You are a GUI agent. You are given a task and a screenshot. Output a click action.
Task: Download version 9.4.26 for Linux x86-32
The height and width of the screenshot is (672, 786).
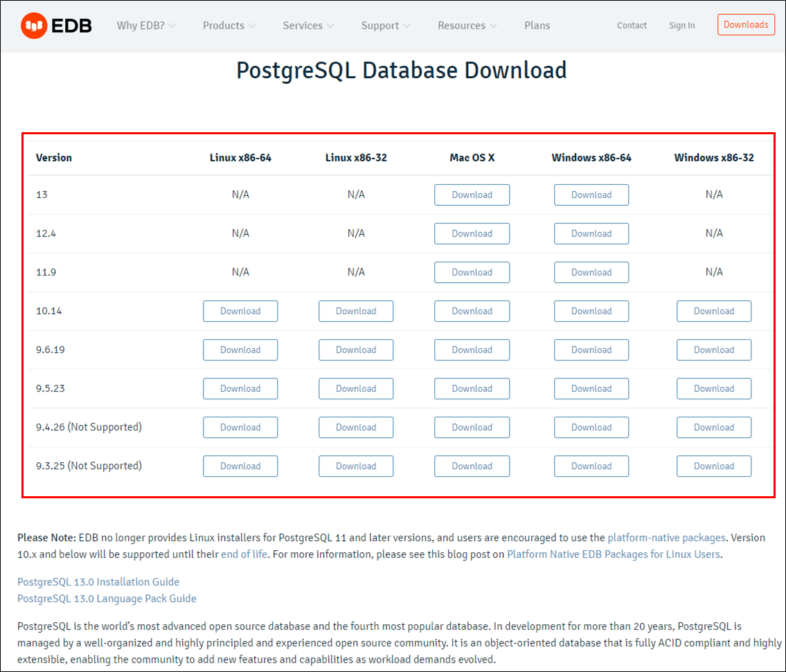point(356,428)
